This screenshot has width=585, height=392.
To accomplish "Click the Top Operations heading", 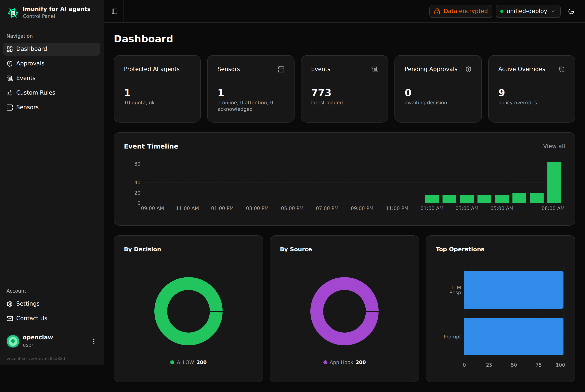I will click(460, 249).
